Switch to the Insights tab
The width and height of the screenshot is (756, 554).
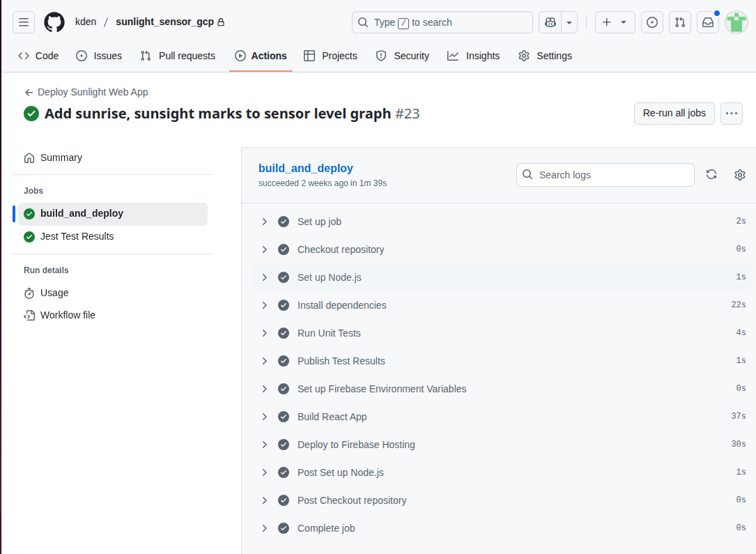click(x=474, y=56)
